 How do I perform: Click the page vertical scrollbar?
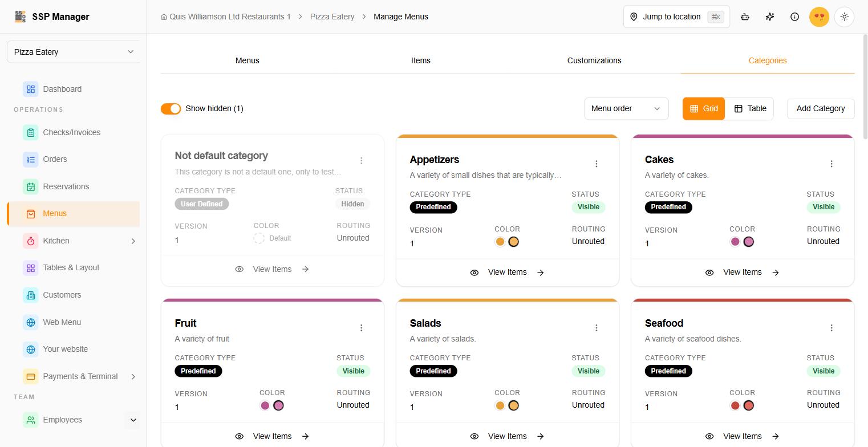(x=865, y=86)
